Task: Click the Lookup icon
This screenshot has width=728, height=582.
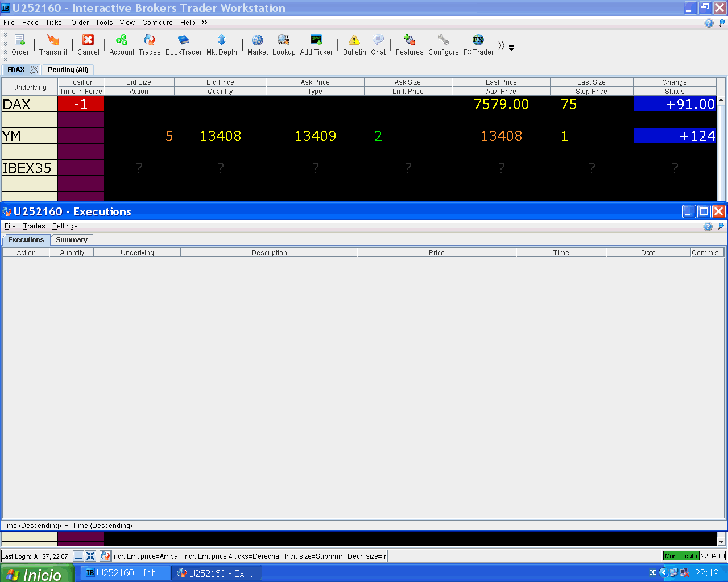Action: pos(284,40)
